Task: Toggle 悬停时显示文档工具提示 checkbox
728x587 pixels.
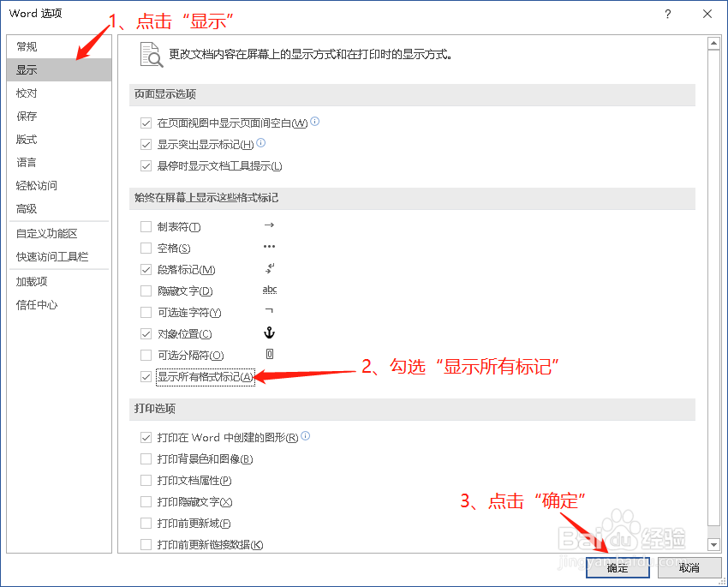Action: pos(146,165)
